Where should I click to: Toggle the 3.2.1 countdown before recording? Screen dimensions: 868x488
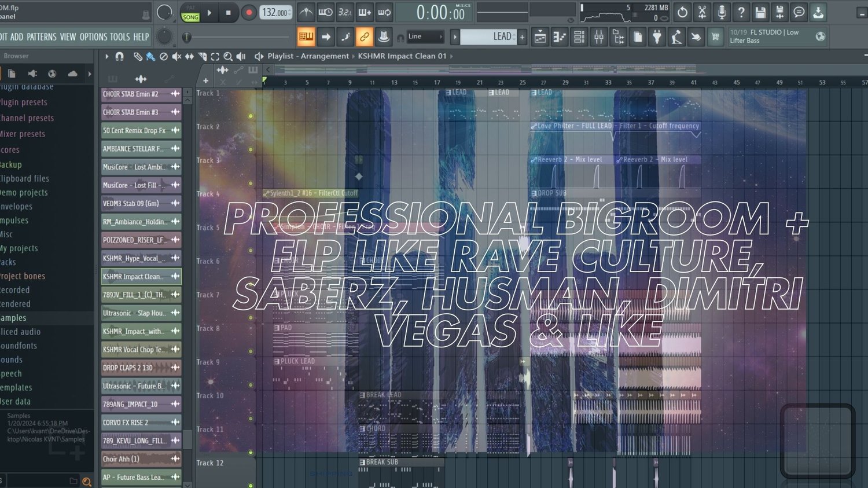point(345,12)
